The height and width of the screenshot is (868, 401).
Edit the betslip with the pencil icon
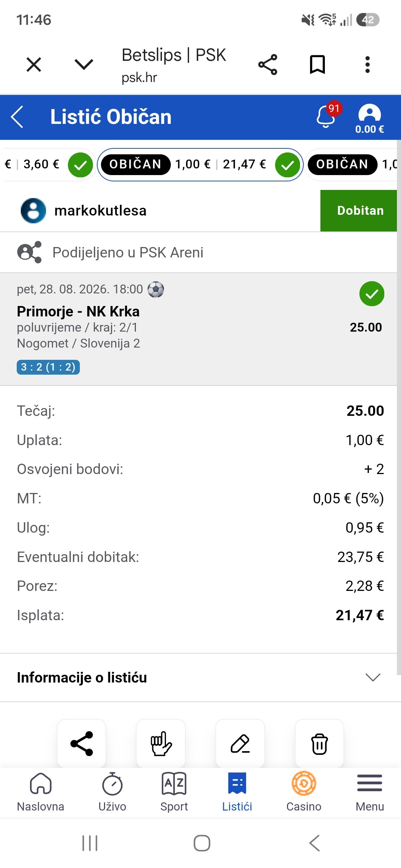240,743
